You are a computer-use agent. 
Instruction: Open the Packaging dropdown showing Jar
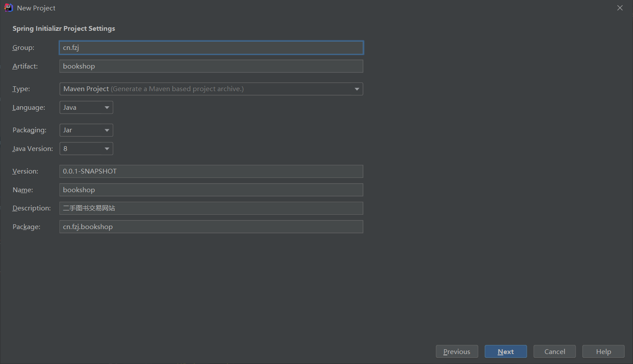tap(86, 130)
